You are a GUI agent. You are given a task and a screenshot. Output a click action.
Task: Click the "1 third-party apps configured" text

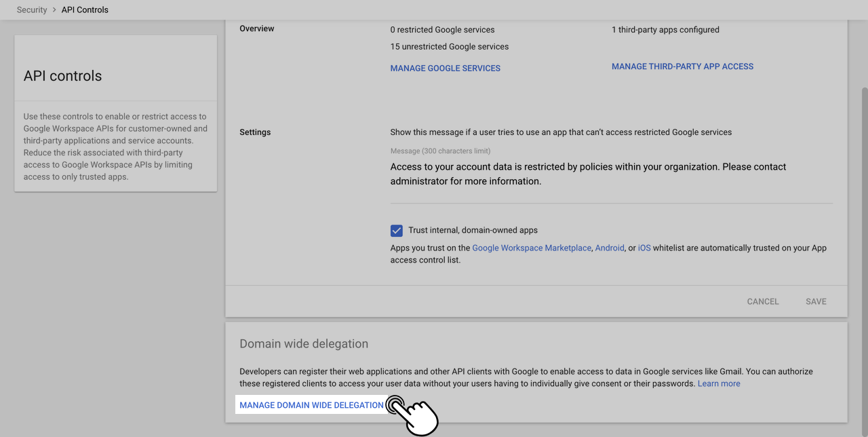tap(665, 30)
